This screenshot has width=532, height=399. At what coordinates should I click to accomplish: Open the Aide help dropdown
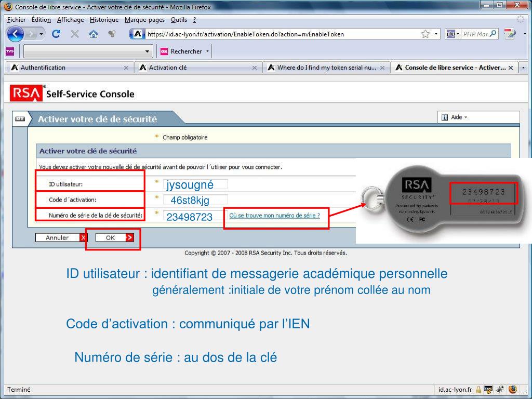click(459, 117)
